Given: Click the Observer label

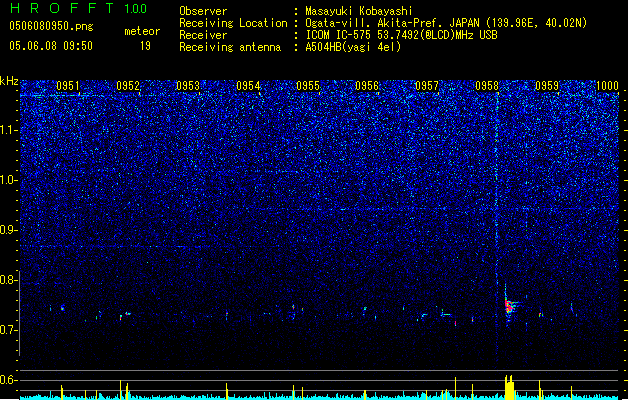Looking at the screenshot, I should [203, 11].
